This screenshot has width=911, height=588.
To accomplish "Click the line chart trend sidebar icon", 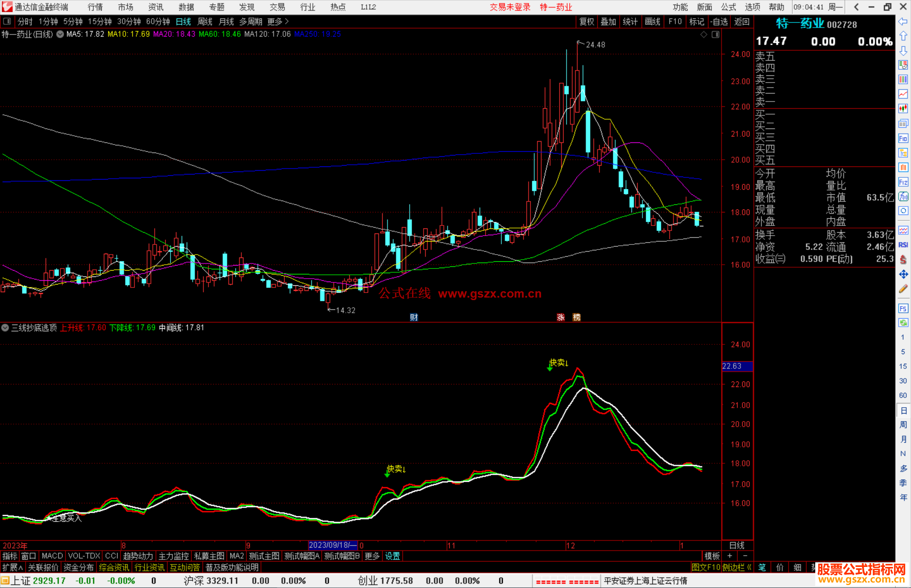I will pyautogui.click(x=903, y=94).
